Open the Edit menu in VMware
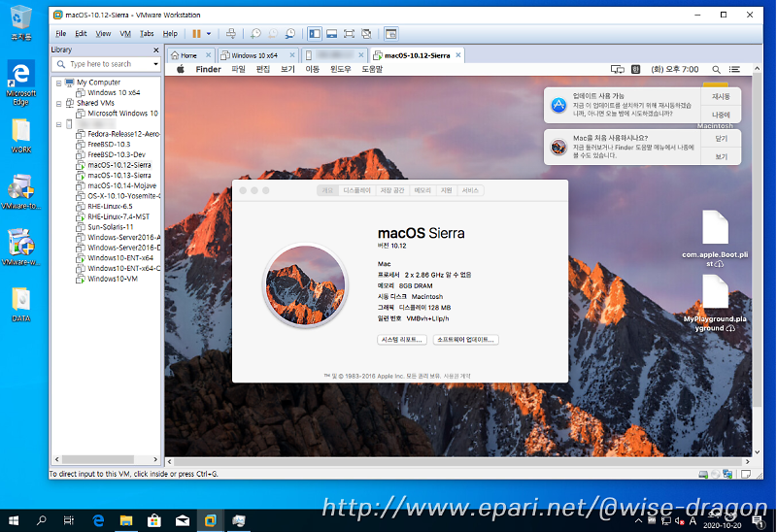The width and height of the screenshot is (777, 532). (81, 34)
